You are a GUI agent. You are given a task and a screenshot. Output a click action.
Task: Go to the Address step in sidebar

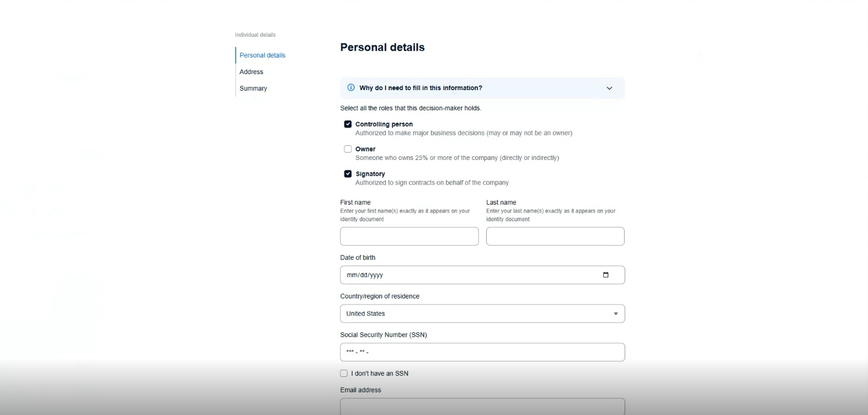coord(251,72)
